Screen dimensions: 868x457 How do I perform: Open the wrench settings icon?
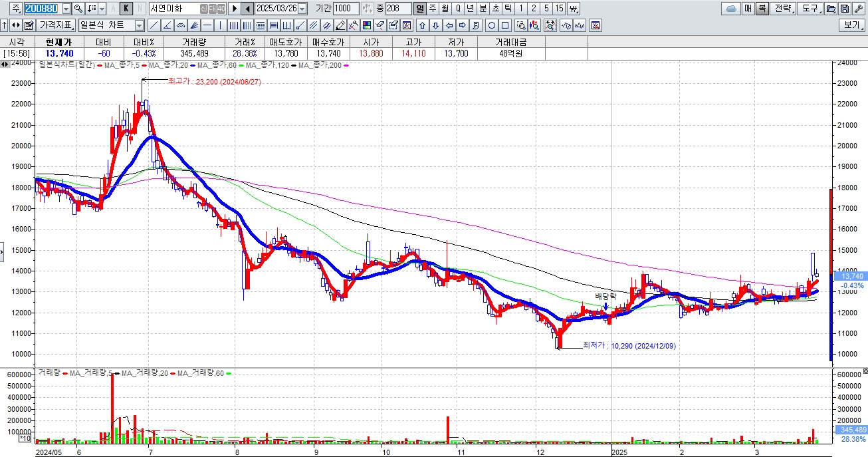pyautogui.click(x=858, y=9)
